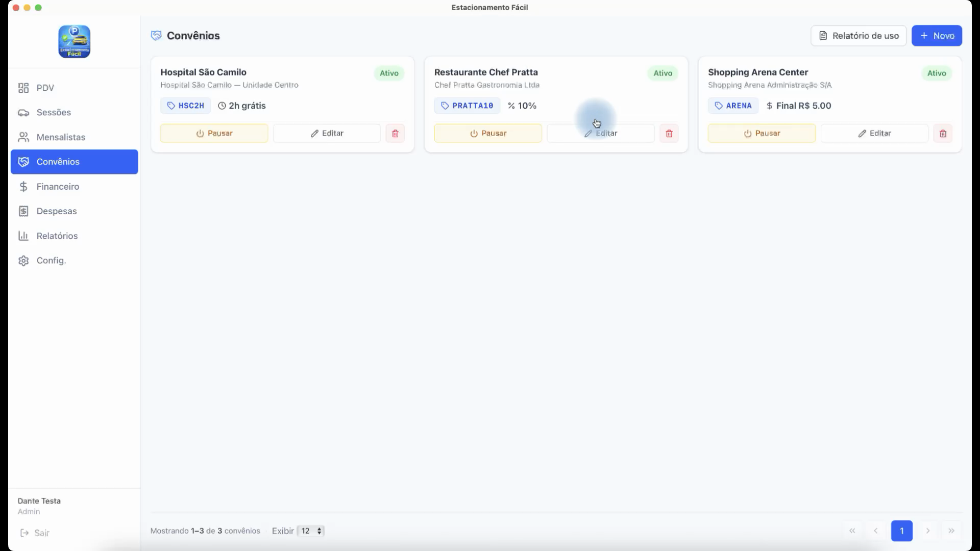Click the Ativo badge on Restaurante Chef Pratta
Screen dimensions: 980x551
coord(663,73)
